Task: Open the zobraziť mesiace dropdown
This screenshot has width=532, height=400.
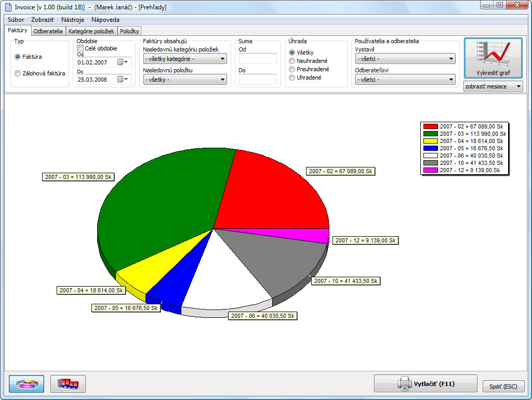Action: [x=493, y=86]
